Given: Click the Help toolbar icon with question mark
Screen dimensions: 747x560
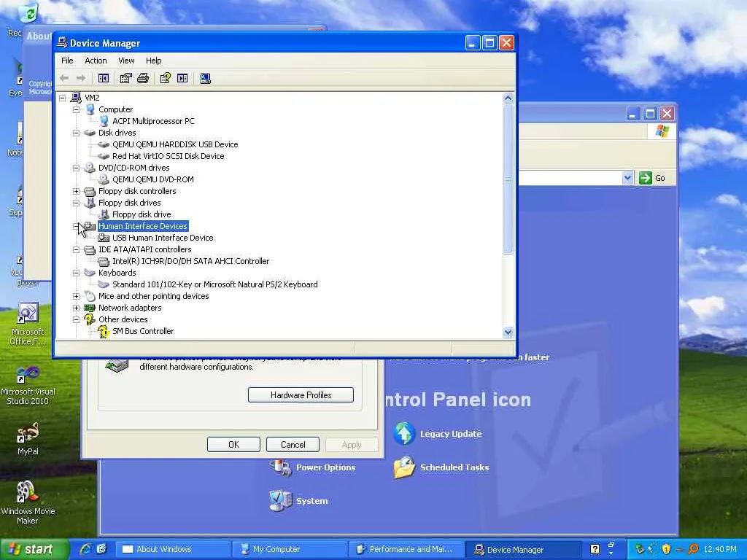Looking at the screenshot, I should [166, 78].
